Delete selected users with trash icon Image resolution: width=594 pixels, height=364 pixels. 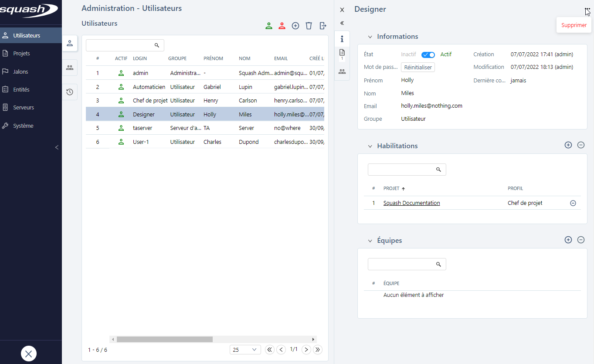(x=309, y=26)
